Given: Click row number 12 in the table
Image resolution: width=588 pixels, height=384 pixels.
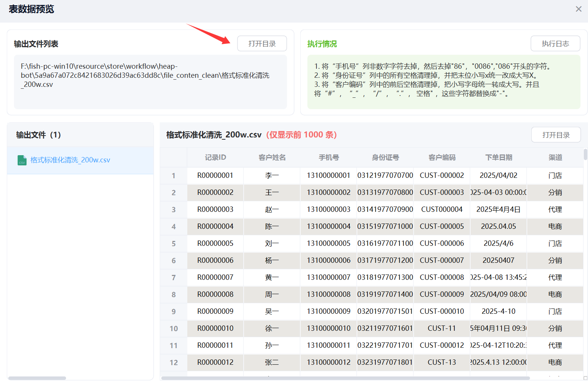Looking at the screenshot, I should pyautogui.click(x=173, y=362).
